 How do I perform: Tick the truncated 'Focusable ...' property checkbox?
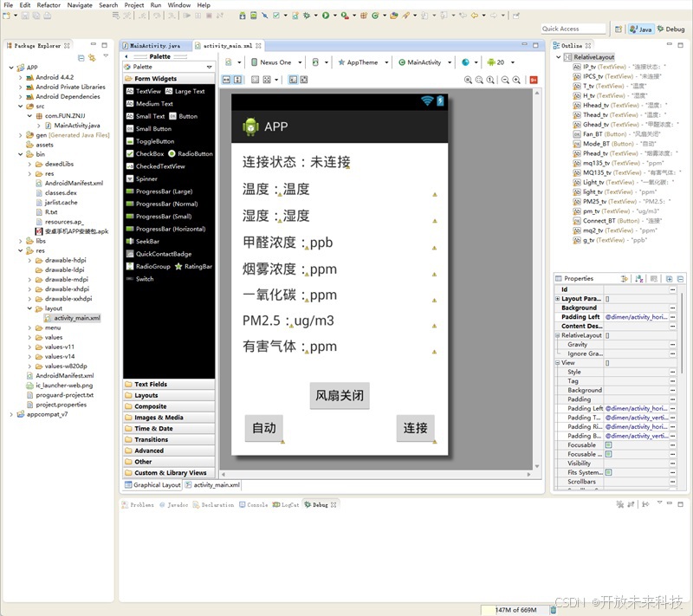coord(609,454)
